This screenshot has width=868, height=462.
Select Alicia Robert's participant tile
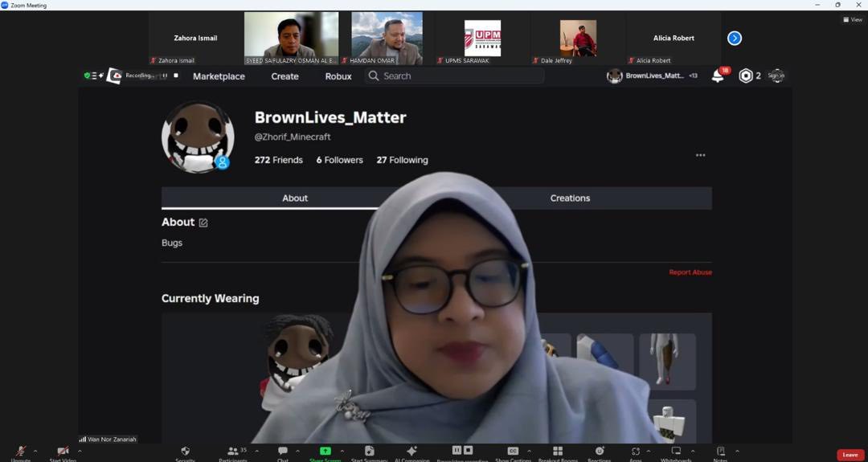[x=674, y=39]
